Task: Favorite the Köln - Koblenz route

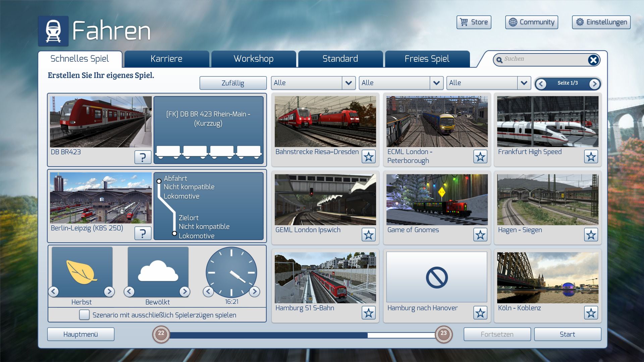Action: [591, 313]
